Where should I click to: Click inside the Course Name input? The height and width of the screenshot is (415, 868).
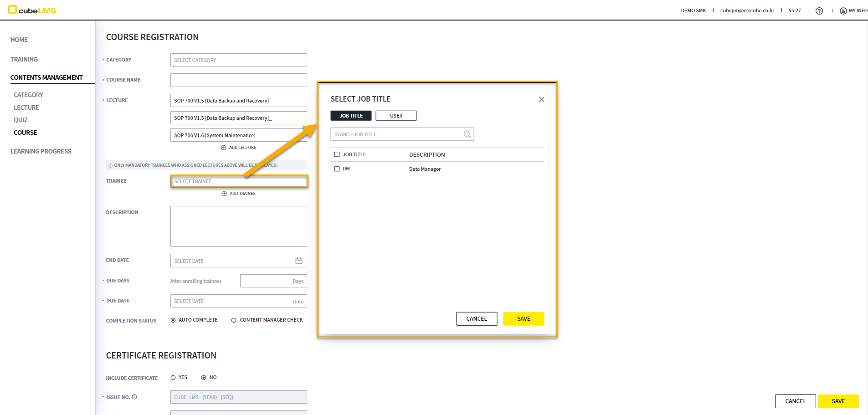pos(238,80)
